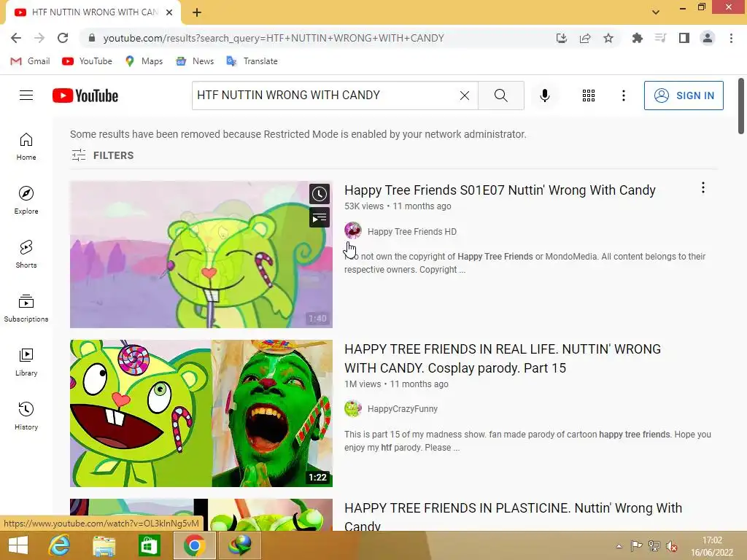Click the forward navigation arrow
The image size is (747, 560).
39,38
